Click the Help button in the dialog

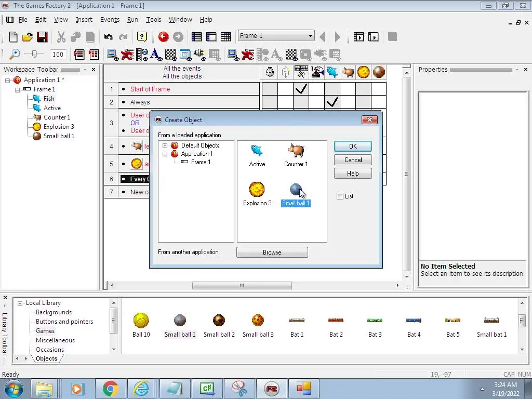[x=353, y=174]
